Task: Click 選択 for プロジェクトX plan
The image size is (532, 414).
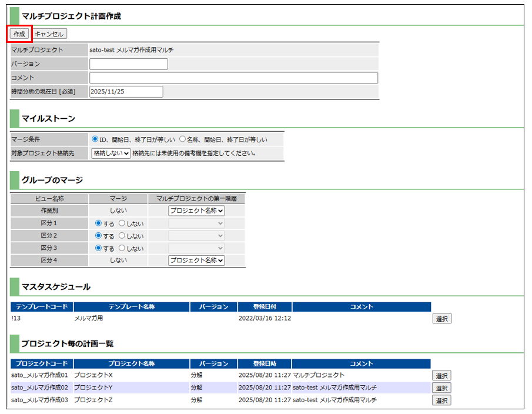Action: [441, 376]
